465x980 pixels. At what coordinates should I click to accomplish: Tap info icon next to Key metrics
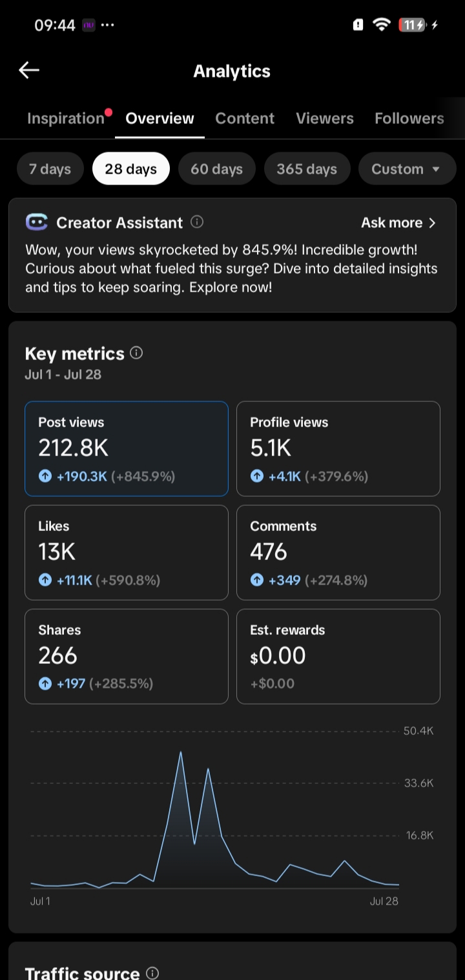coord(136,353)
